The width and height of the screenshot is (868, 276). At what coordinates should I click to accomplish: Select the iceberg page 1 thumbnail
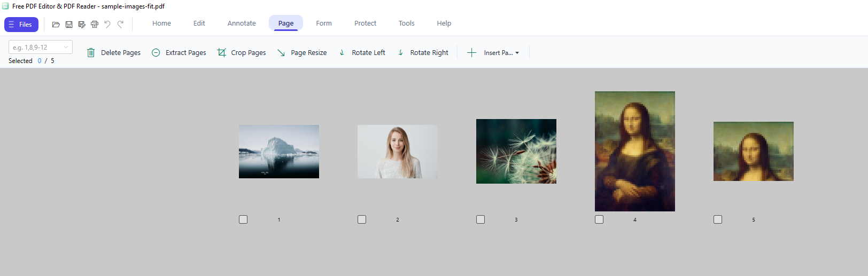pyautogui.click(x=279, y=152)
